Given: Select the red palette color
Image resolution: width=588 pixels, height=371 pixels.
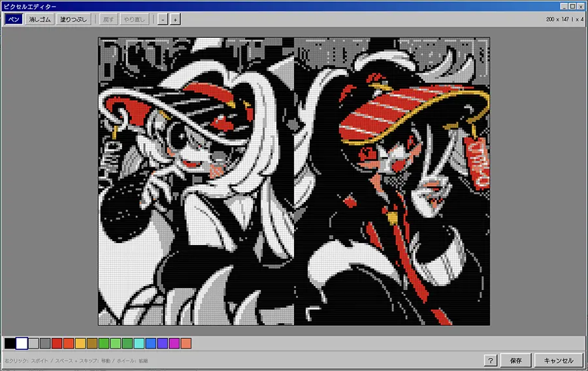Looking at the screenshot, I should [57, 344].
